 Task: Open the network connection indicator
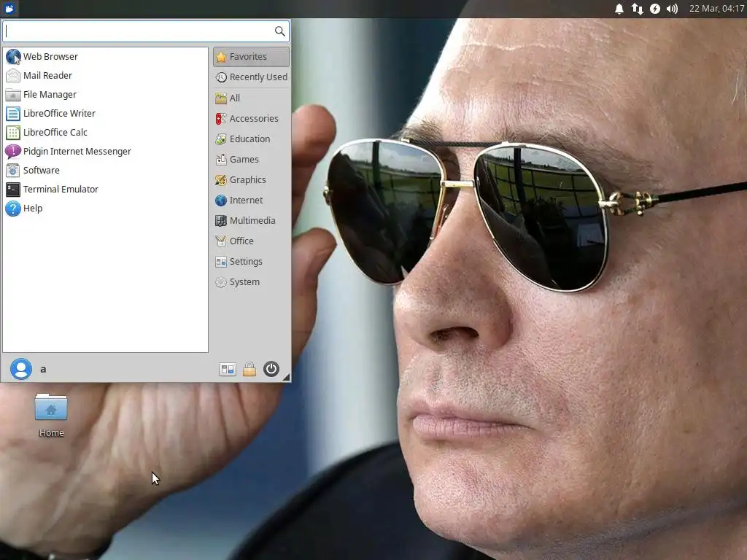[637, 9]
